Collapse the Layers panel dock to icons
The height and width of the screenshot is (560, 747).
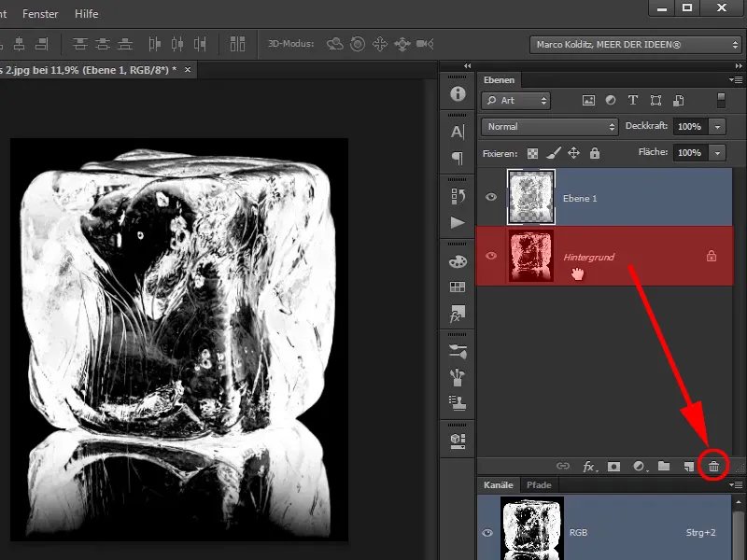coord(738,66)
